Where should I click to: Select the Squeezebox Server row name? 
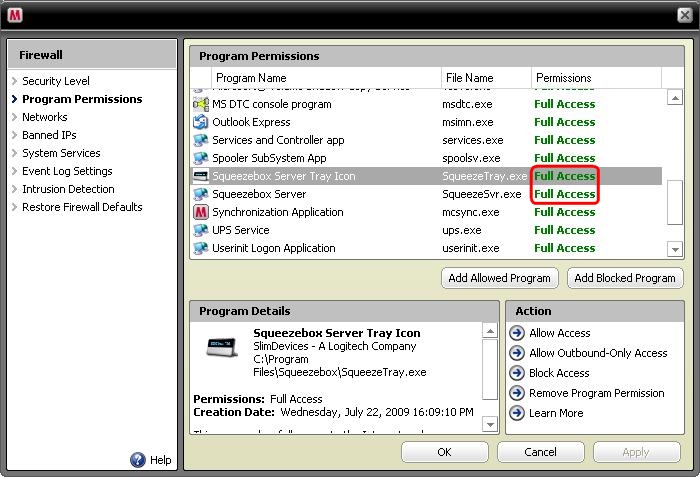[259, 194]
